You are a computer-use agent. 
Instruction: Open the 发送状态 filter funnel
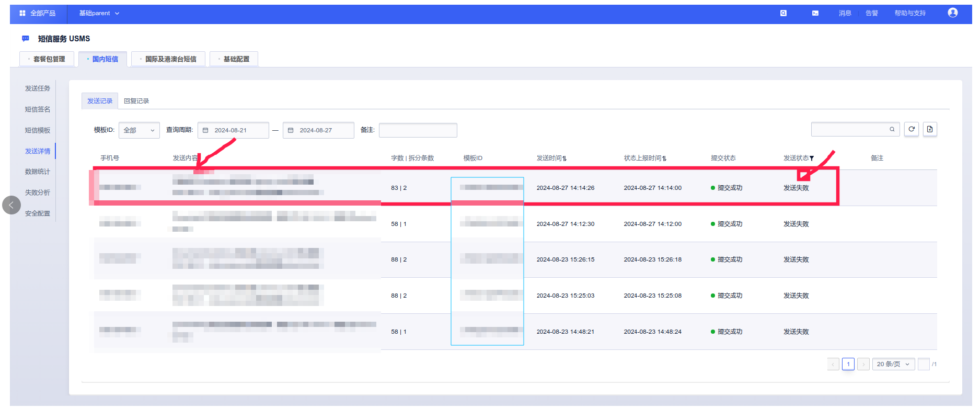812,158
